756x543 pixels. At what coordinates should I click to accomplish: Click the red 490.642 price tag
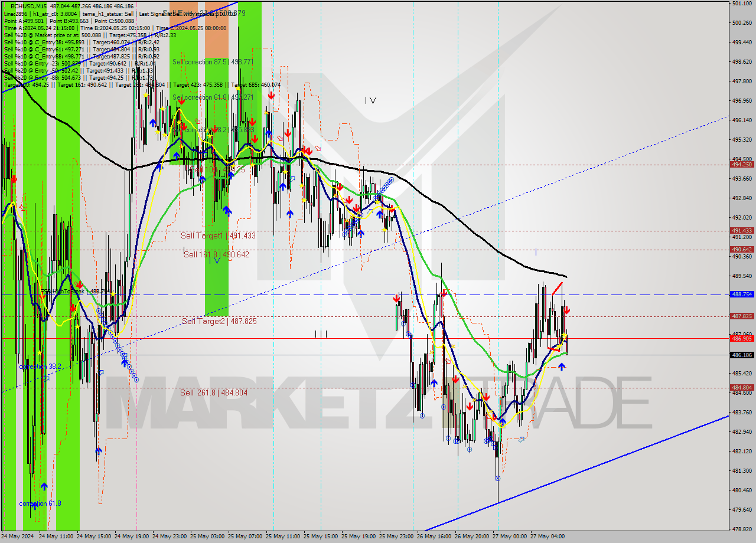(742, 250)
